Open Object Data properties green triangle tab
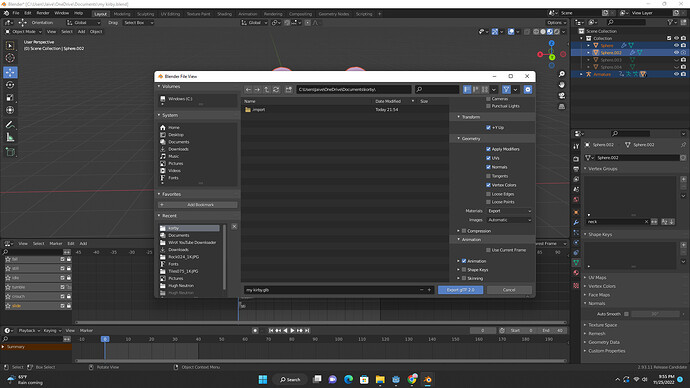The image size is (690, 388). [576, 262]
